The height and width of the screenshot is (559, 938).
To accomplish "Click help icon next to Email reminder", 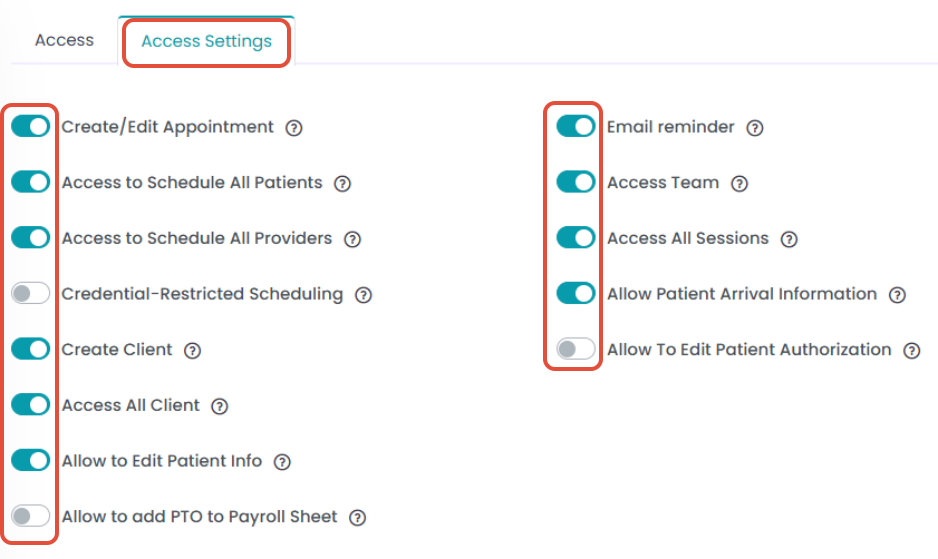I will click(755, 128).
